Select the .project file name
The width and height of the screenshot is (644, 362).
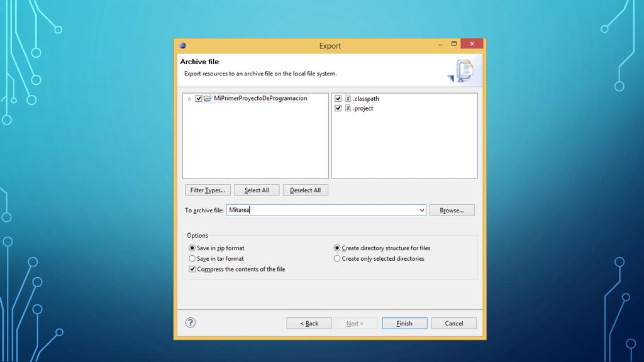(363, 108)
